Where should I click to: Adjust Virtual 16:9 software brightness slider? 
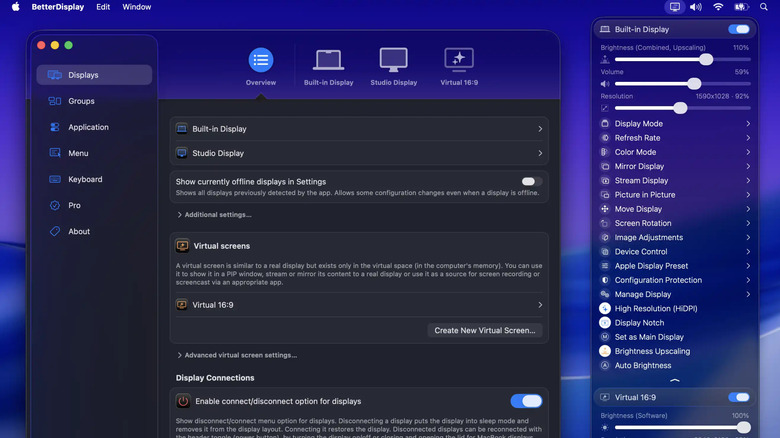point(682,427)
